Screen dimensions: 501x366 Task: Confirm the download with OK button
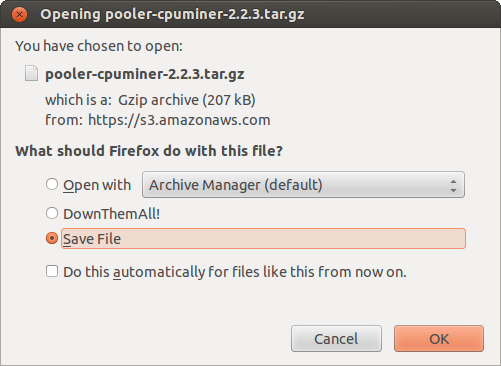pos(439,339)
